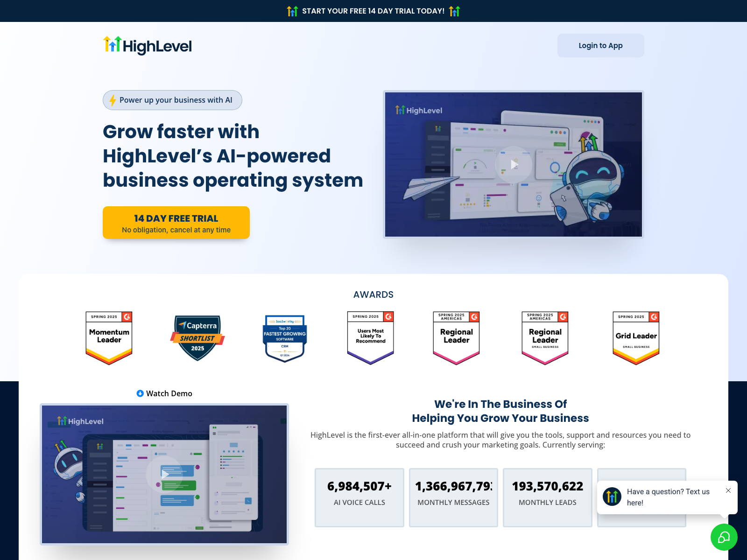Select the AI Voice Calls stat card
This screenshot has width=747, height=560.
coord(359,497)
